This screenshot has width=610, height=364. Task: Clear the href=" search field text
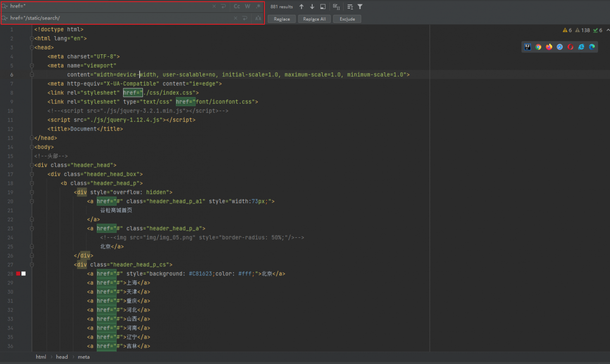point(214,7)
